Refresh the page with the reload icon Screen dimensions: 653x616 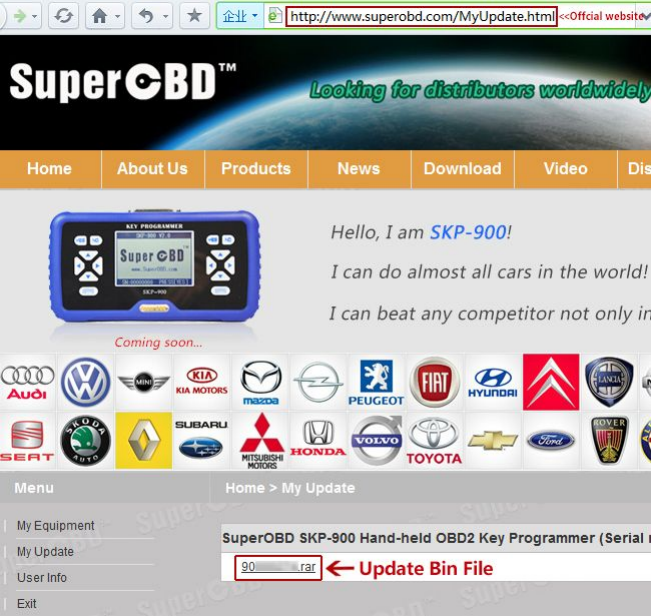click(x=63, y=16)
